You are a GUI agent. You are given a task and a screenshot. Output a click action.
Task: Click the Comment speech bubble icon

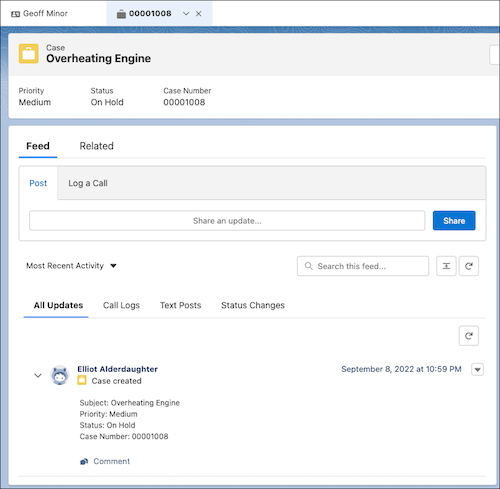(x=84, y=461)
